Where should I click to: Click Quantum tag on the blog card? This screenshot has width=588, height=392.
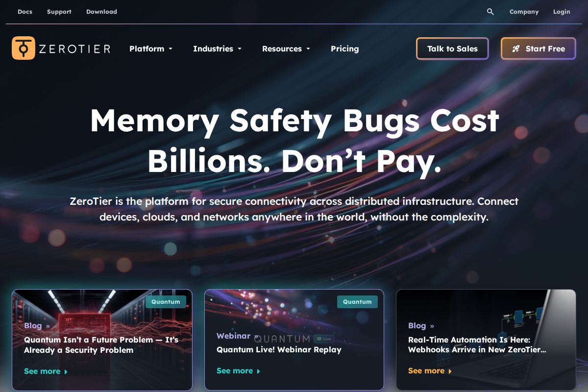(166, 301)
